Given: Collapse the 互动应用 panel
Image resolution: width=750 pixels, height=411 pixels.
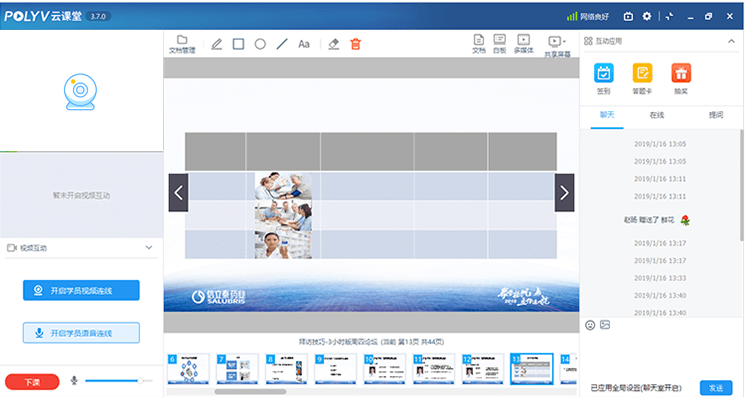Looking at the screenshot, I should click(x=731, y=42).
